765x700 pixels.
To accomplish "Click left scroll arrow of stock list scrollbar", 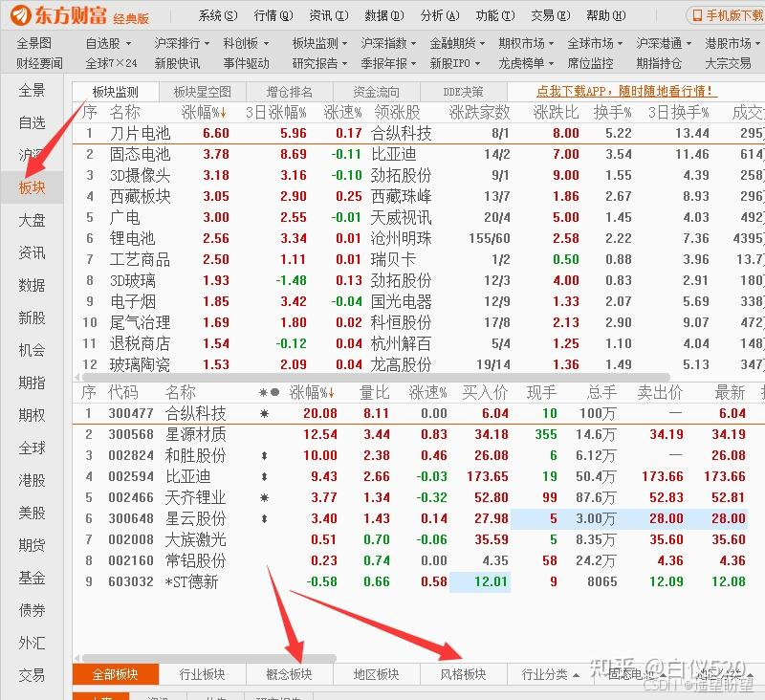I will pos(77,658).
